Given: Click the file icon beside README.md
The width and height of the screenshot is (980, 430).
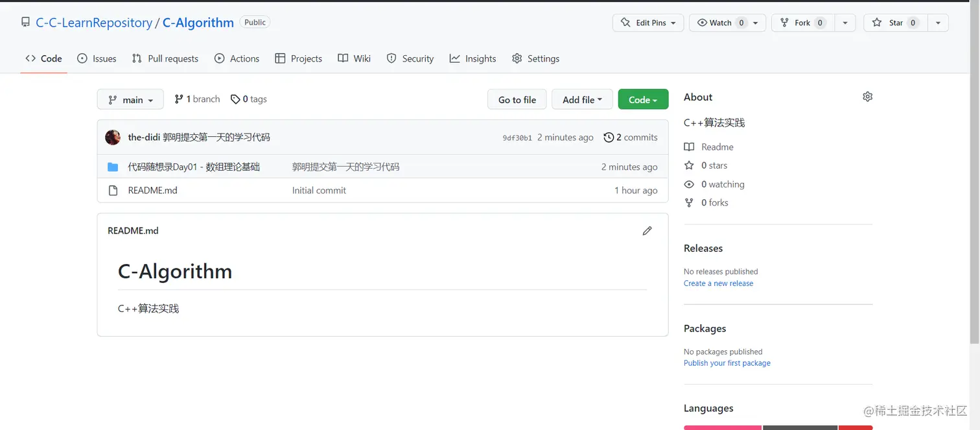Looking at the screenshot, I should 113,191.
